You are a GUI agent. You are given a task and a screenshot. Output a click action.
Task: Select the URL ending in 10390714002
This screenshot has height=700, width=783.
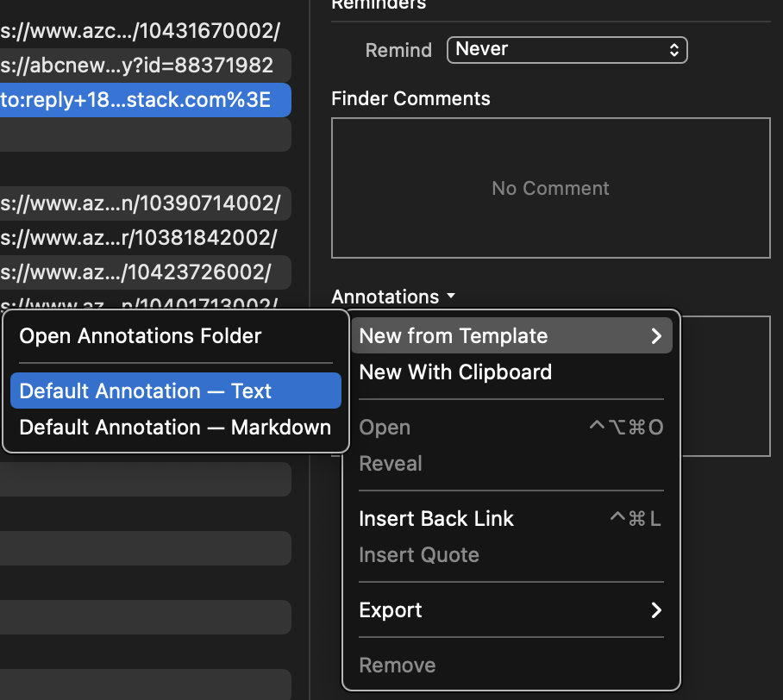tap(138, 203)
